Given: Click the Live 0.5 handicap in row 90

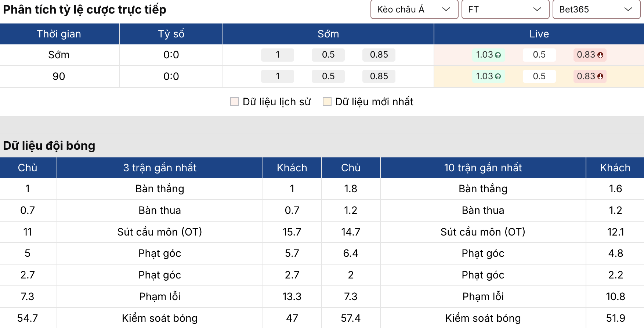Looking at the screenshot, I should click(539, 76).
